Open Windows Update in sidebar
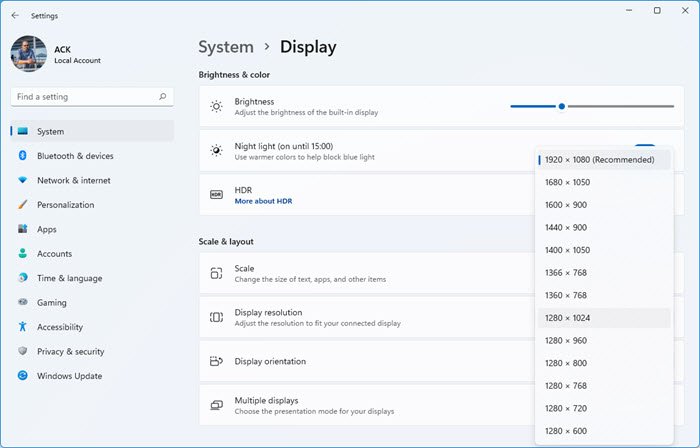700x448 pixels. (69, 376)
